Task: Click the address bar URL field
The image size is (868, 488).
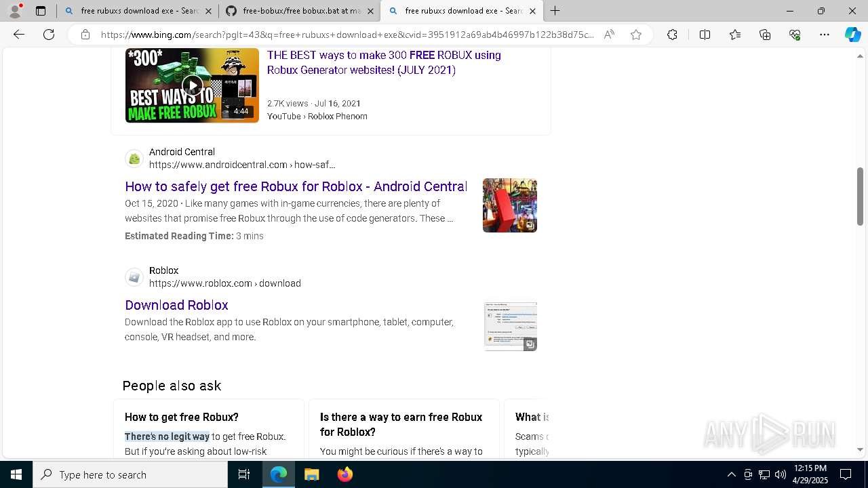Action: point(347,35)
